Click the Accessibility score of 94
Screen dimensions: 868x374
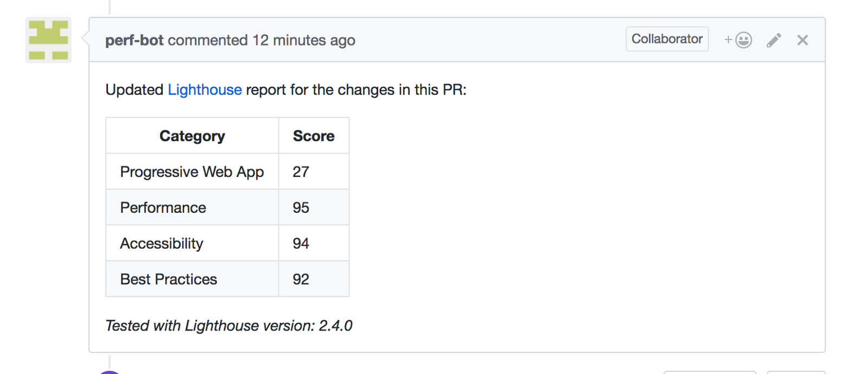(301, 243)
